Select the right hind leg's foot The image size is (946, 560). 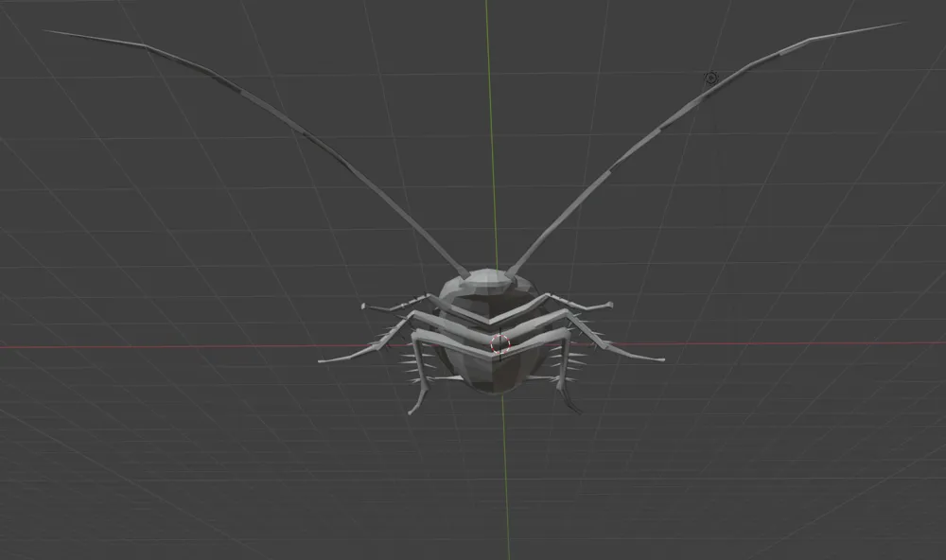coord(578,411)
